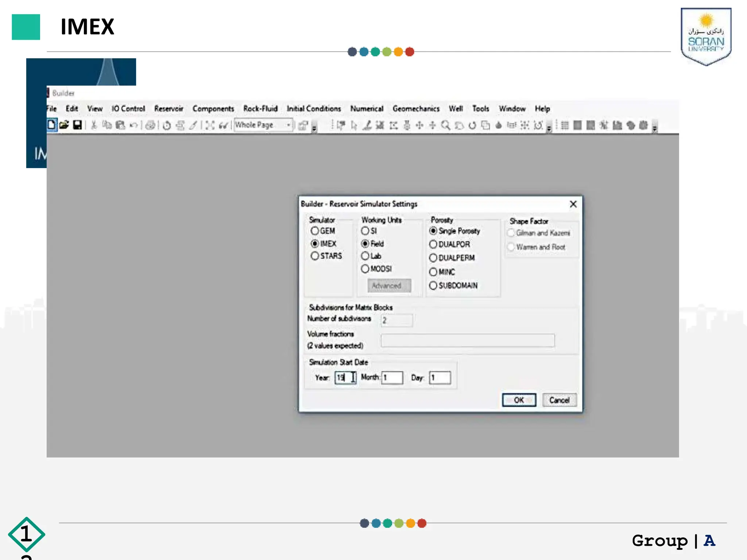This screenshot has width=747, height=560.
Task: Open the Edit menu
Action: pyautogui.click(x=72, y=109)
